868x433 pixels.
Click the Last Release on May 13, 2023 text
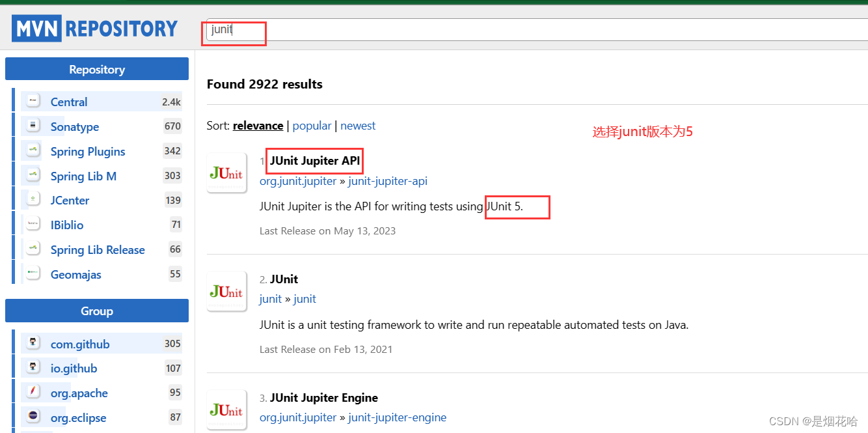coord(327,230)
